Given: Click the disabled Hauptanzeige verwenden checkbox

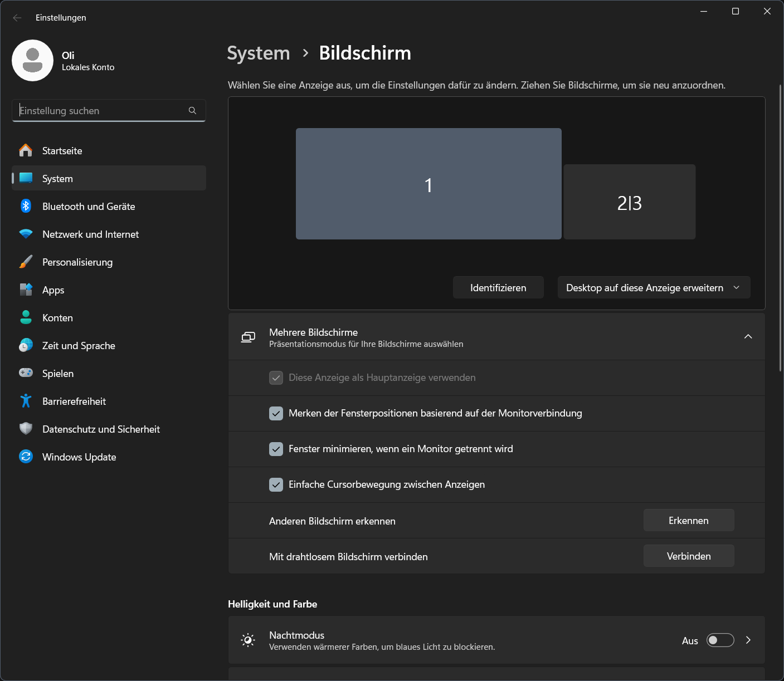Looking at the screenshot, I should [276, 378].
